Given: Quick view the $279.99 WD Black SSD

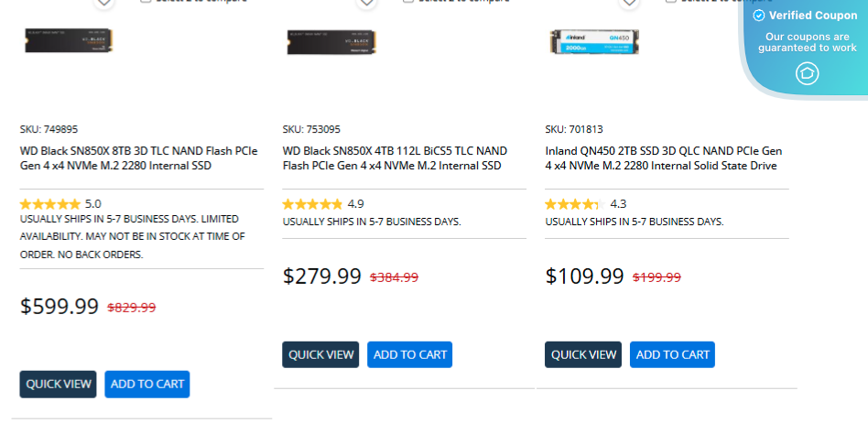Looking at the screenshot, I should 320,354.
